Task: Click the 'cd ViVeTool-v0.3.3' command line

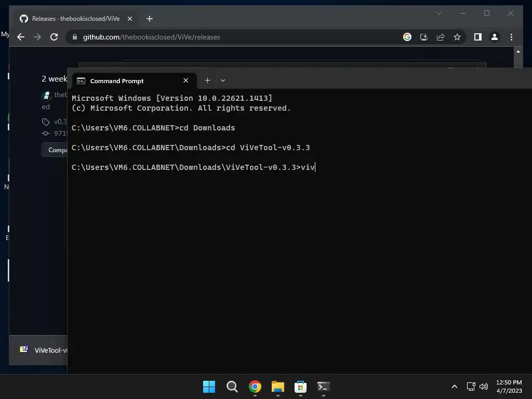Action: pyautogui.click(x=191, y=148)
